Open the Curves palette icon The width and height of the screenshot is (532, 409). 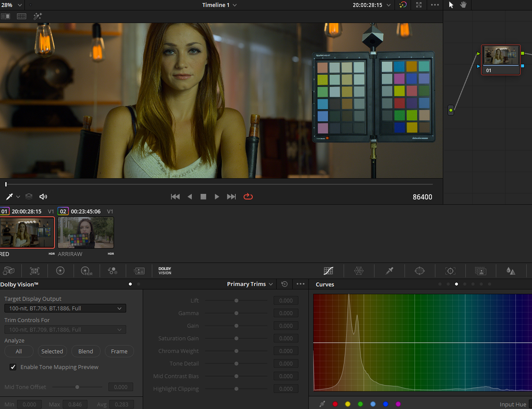[328, 270]
